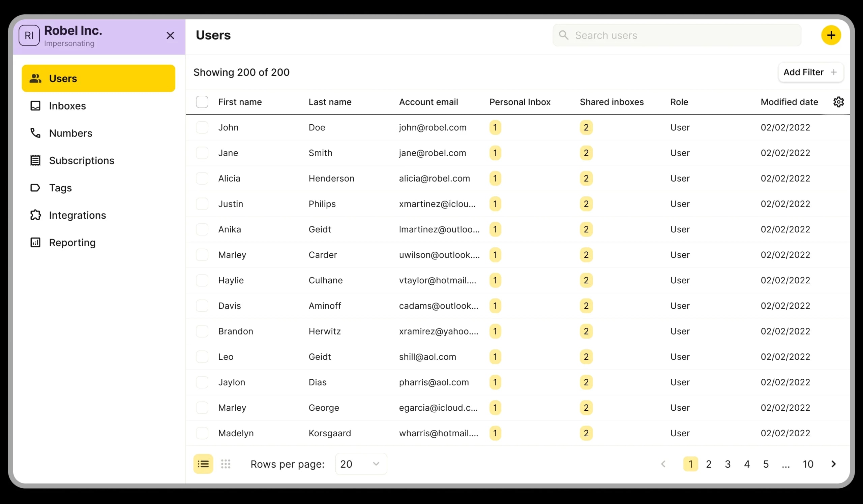This screenshot has height=504, width=863.
Task: Click the alicia@robel.com email cell
Action: coord(434,179)
